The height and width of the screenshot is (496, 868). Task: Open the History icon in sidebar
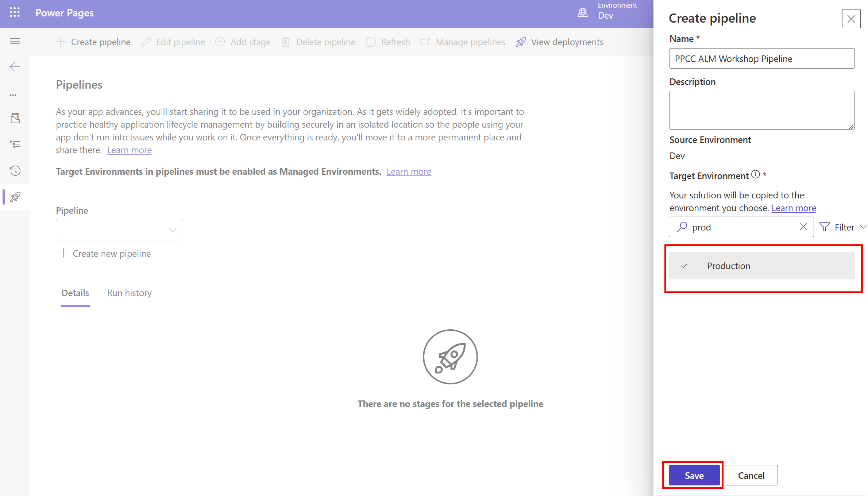click(x=15, y=171)
